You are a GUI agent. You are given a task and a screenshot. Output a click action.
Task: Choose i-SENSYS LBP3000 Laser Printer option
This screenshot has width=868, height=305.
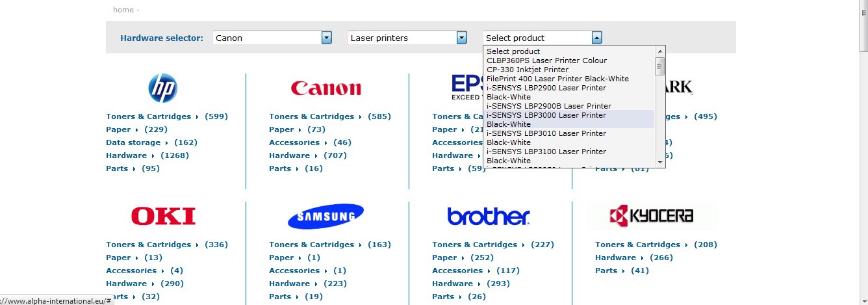pyautogui.click(x=569, y=120)
